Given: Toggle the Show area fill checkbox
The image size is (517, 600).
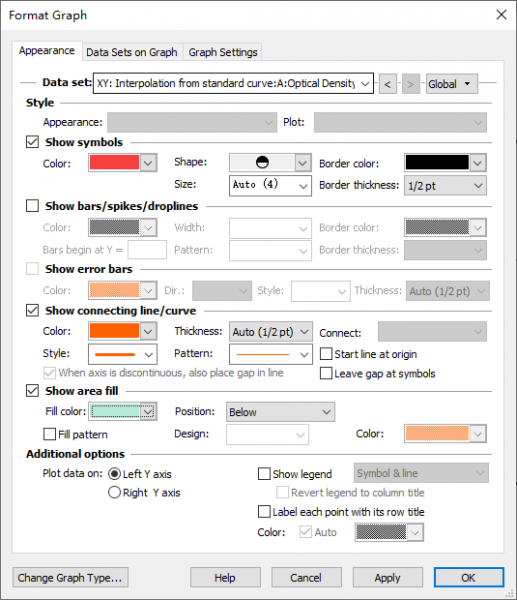Looking at the screenshot, I should [x=33, y=391].
